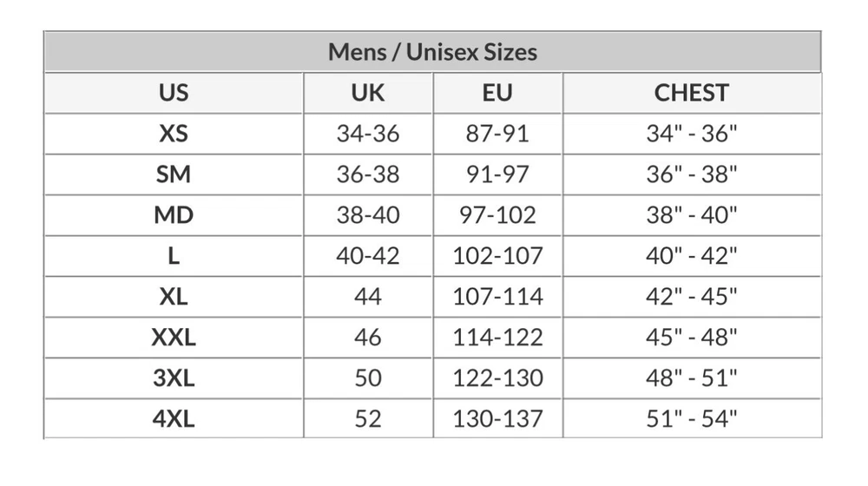Click the 4XL size row label
Screen dimensions: 868x486
tap(174, 419)
